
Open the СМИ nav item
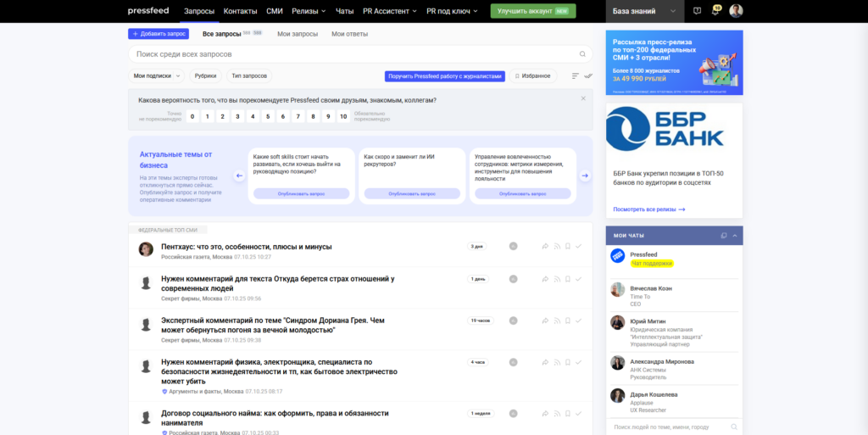pos(275,11)
